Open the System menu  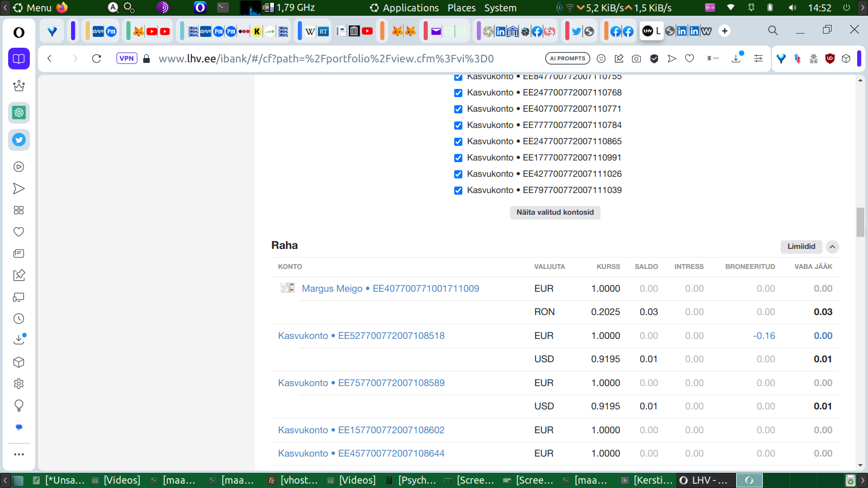[500, 8]
